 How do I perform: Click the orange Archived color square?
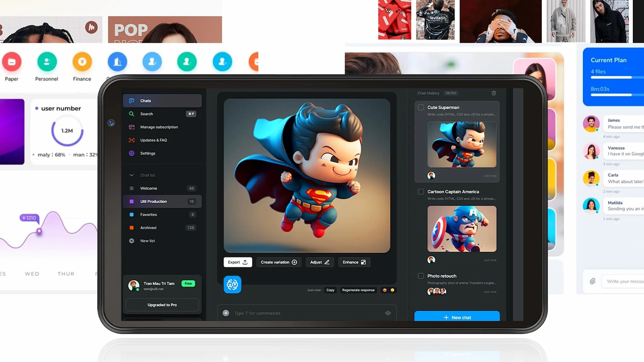pyautogui.click(x=131, y=228)
